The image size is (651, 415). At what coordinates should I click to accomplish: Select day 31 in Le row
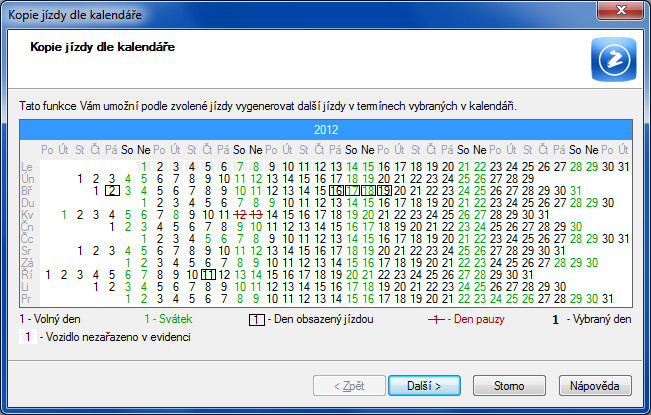tap(624, 167)
